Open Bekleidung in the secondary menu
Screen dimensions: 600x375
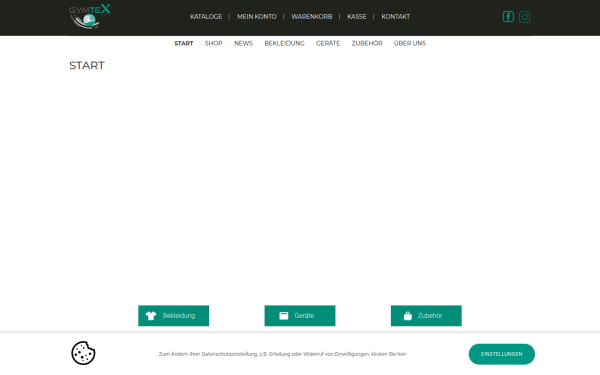(284, 43)
